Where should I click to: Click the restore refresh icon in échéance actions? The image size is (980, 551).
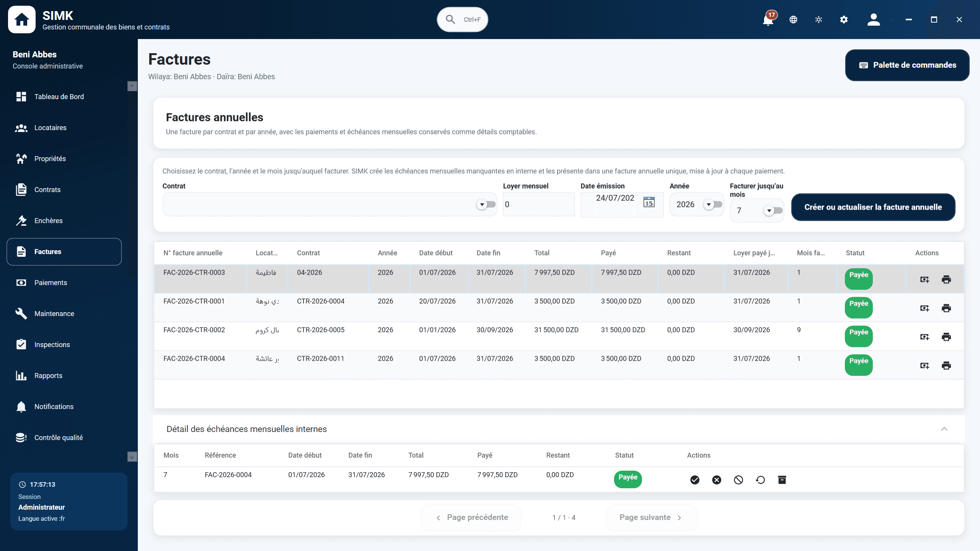(x=760, y=480)
